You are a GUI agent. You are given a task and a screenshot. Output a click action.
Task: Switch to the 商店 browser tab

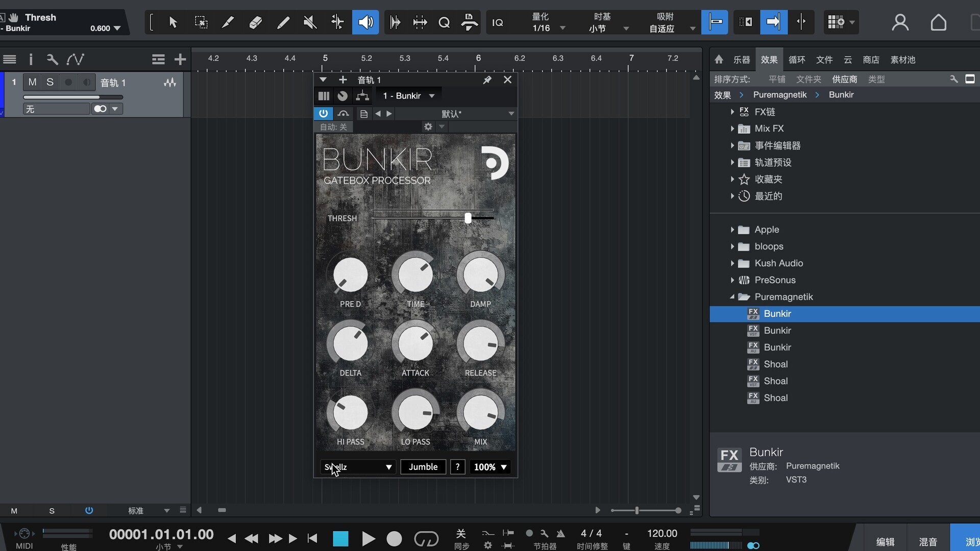[x=871, y=60]
